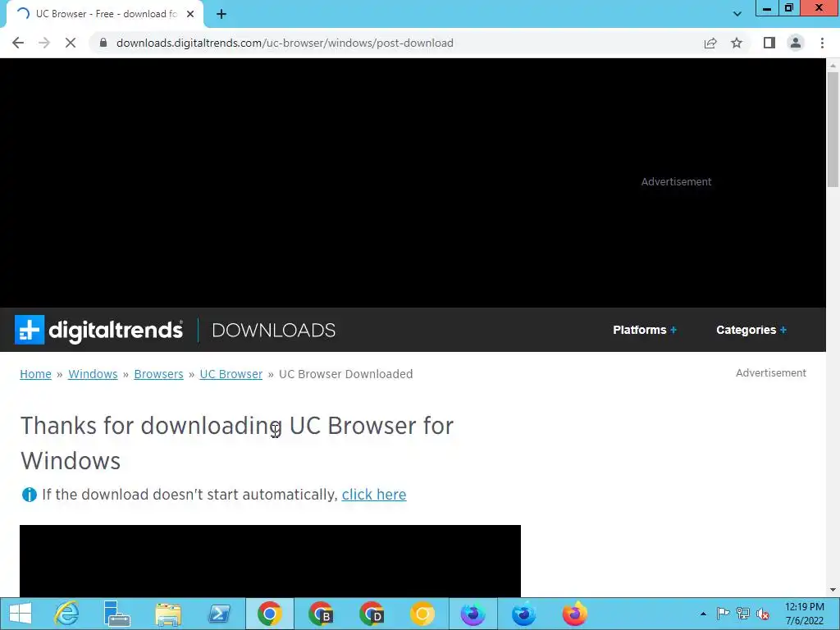Open Server Manager from taskbar
This screenshot has height=630, width=840.
[116, 614]
